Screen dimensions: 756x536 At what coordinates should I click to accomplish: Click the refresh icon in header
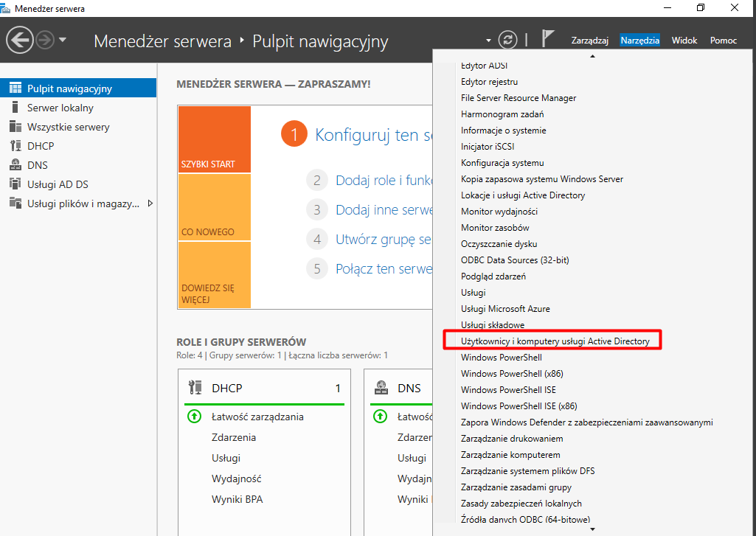pos(507,40)
